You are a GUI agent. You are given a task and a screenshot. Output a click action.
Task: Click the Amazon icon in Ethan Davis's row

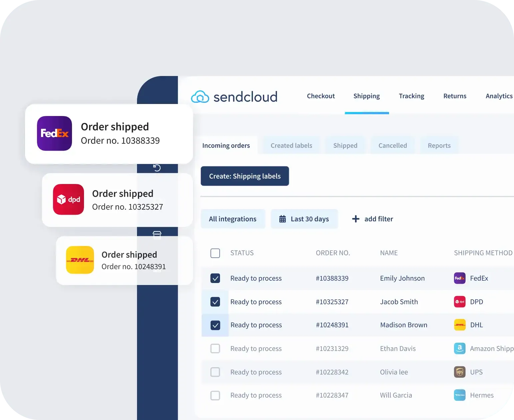[x=460, y=348]
